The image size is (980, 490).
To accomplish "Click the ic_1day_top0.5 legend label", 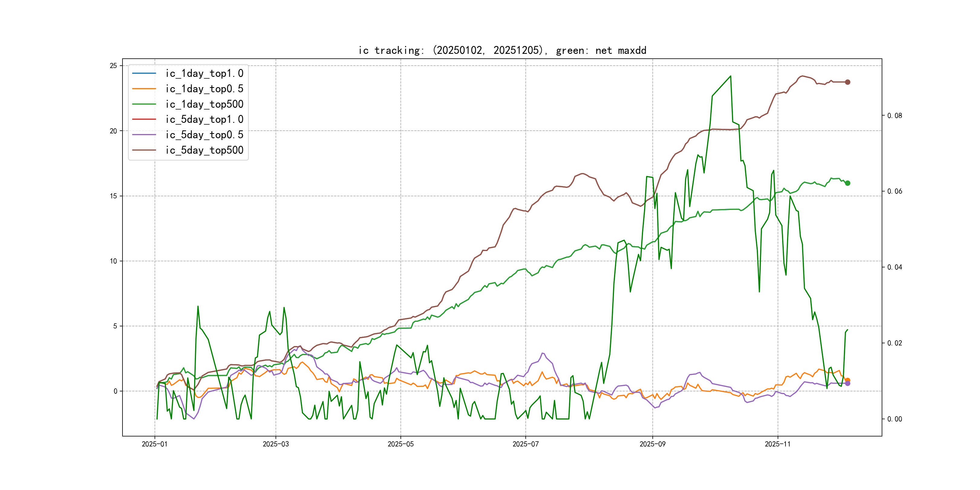I will click(x=204, y=89).
